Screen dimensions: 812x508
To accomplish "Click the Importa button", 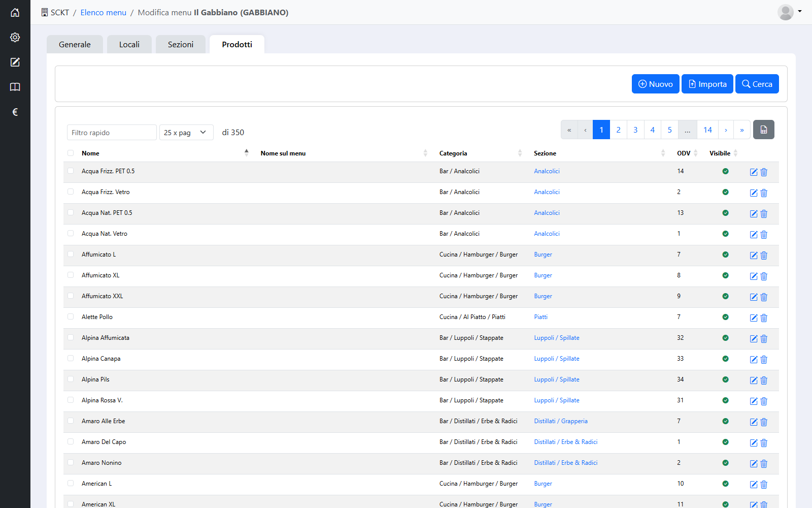I will (707, 84).
